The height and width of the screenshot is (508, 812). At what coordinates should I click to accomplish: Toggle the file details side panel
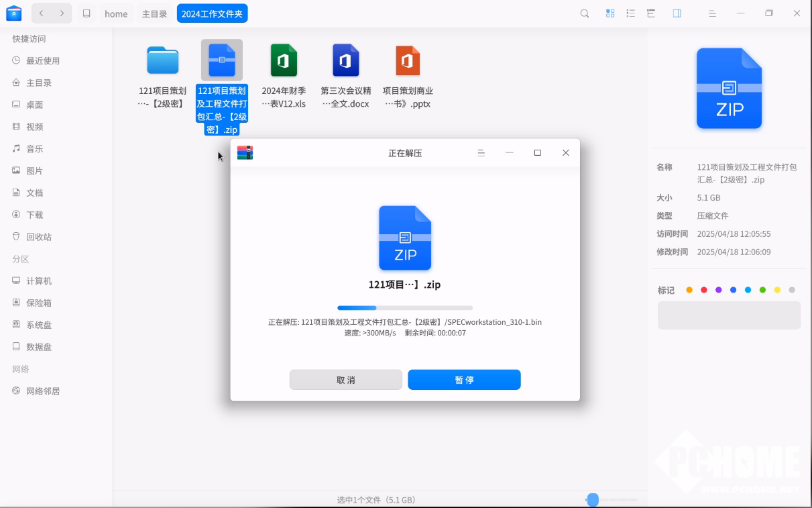click(x=677, y=13)
